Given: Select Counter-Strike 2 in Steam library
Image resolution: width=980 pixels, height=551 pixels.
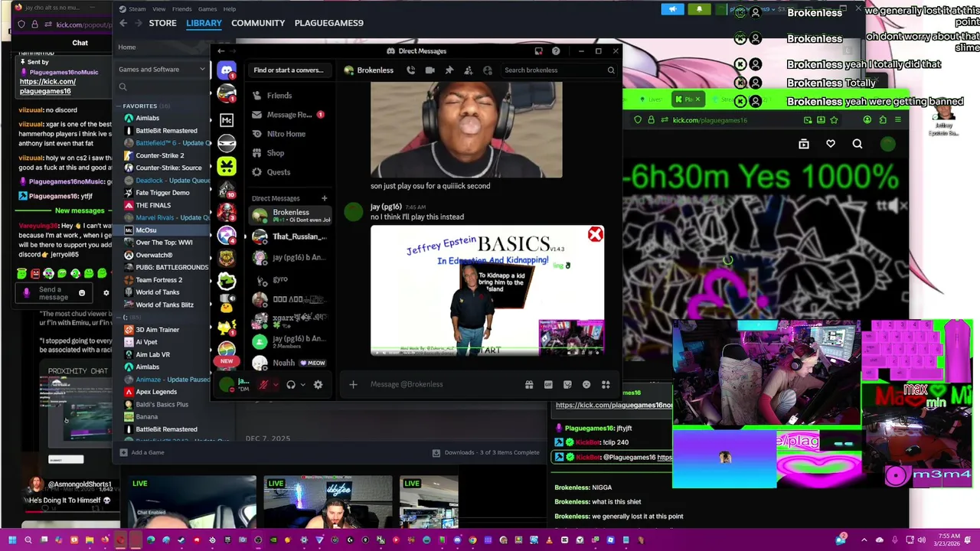Looking at the screenshot, I should click(x=159, y=155).
